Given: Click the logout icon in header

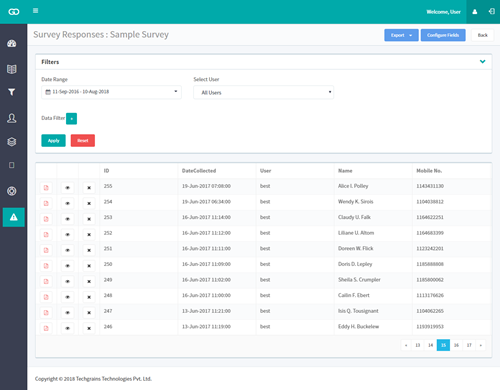Looking at the screenshot, I should [x=492, y=12].
